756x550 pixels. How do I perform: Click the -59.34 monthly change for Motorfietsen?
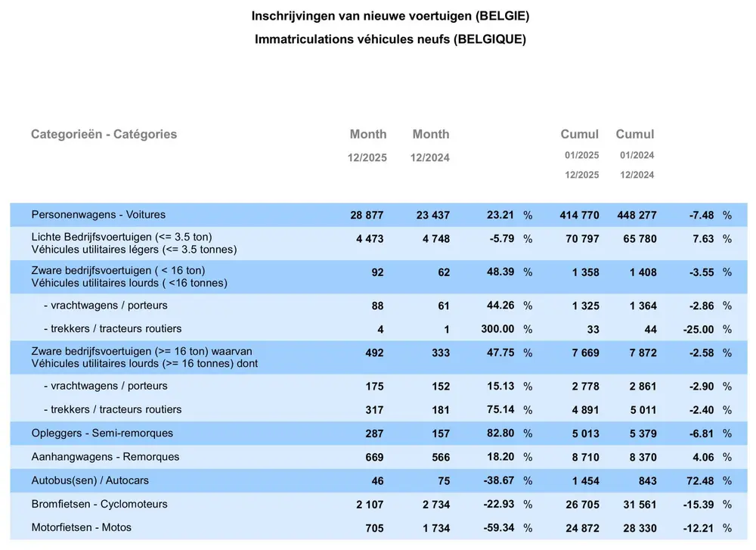[497, 528]
